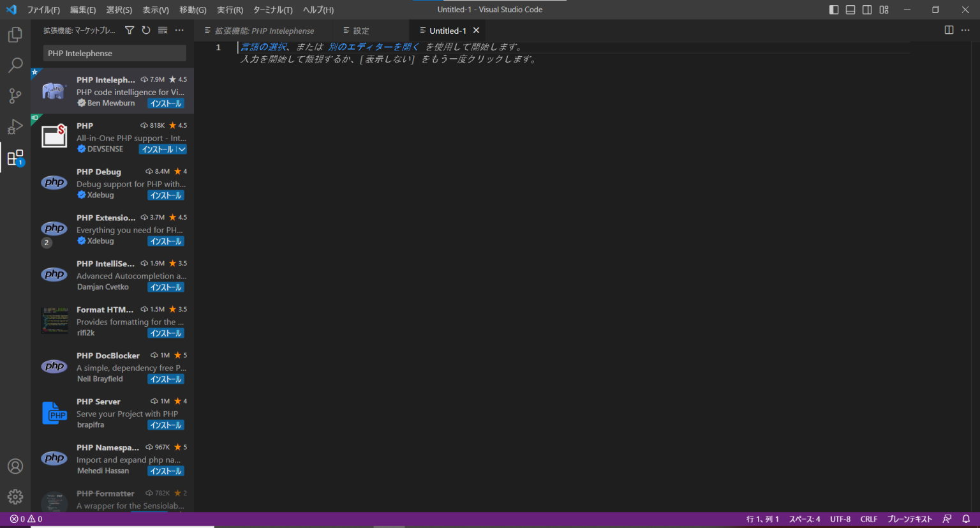The height and width of the screenshot is (528, 980).
Task: Install the PHP Debug extension
Action: [165, 195]
